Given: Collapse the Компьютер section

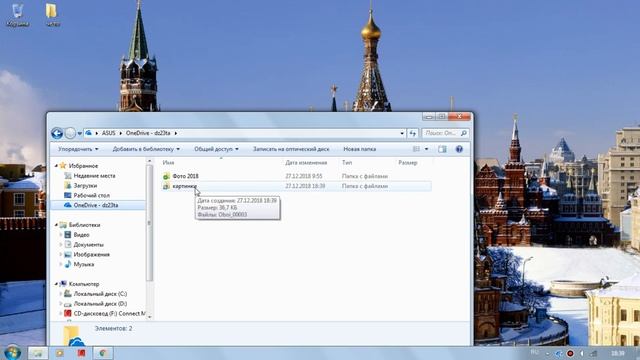Looking at the screenshot, I should [56, 284].
